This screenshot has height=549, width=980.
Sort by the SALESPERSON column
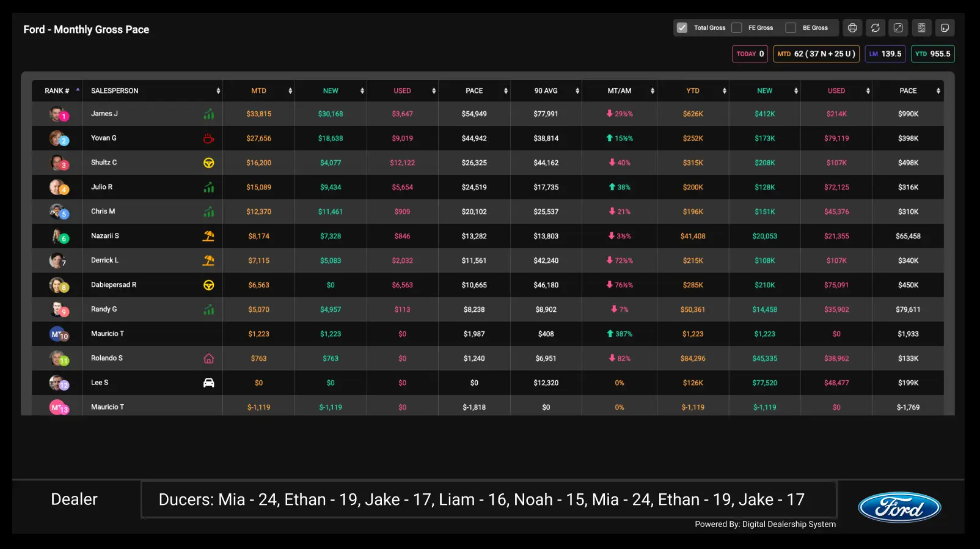(x=153, y=90)
